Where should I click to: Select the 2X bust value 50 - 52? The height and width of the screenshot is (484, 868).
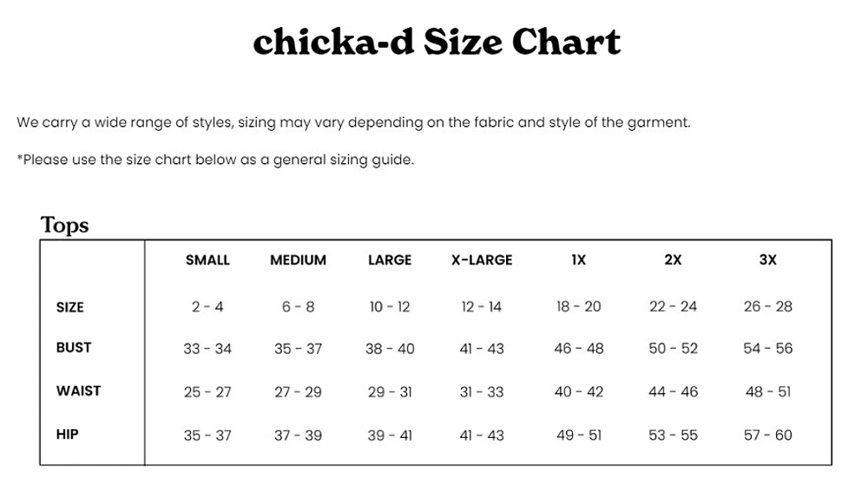(x=674, y=349)
